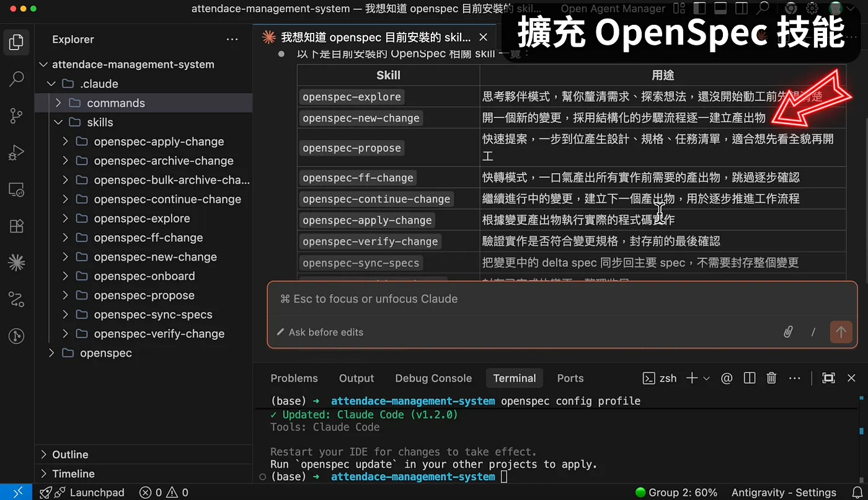Open notifications bell in status bar
The height and width of the screenshot is (500, 868).
pyautogui.click(x=858, y=493)
